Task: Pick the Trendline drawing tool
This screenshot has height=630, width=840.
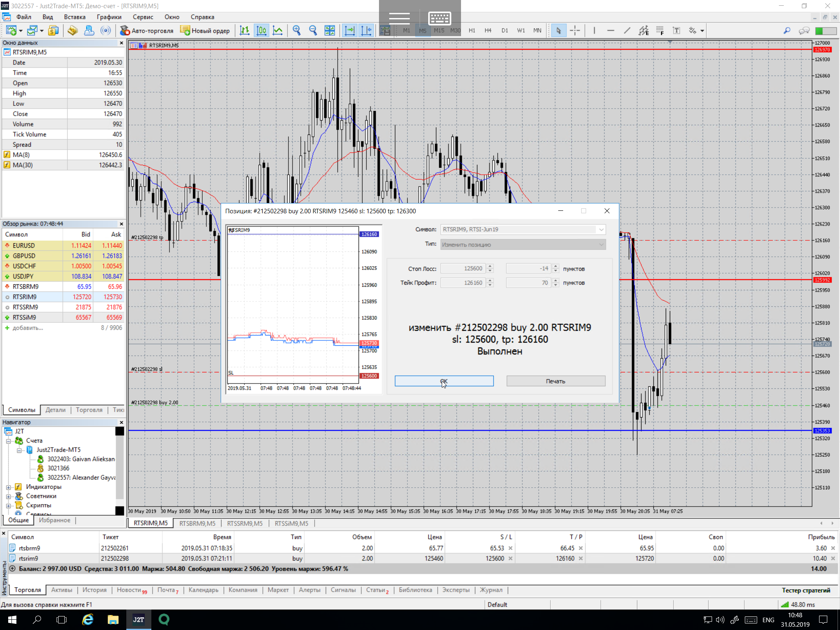Action: [x=627, y=30]
